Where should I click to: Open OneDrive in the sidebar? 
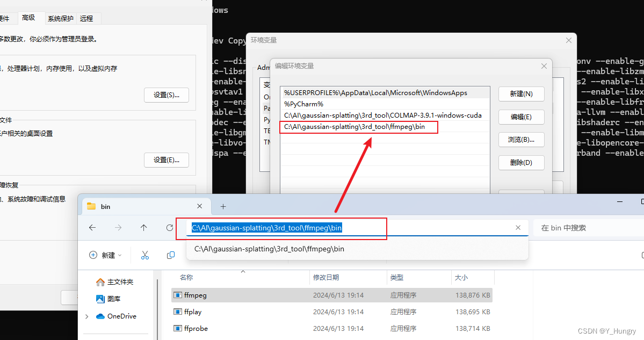pos(116,316)
